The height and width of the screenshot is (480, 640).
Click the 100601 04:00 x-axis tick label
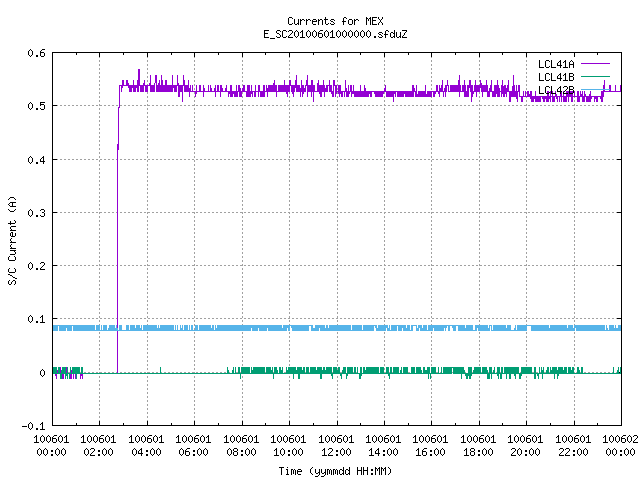coord(146,446)
